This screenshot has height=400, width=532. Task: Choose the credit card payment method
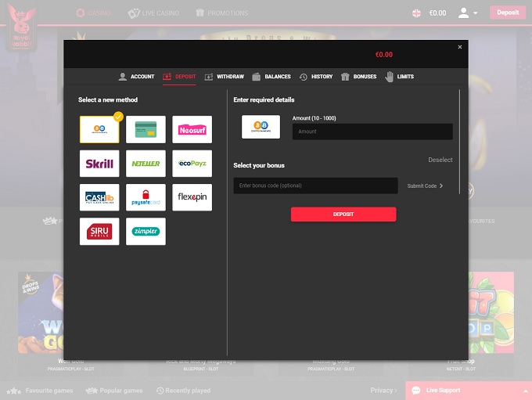coord(146,129)
